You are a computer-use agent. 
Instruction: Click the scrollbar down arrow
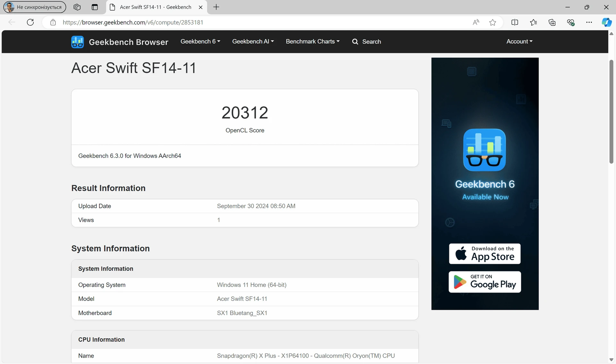tap(612, 360)
